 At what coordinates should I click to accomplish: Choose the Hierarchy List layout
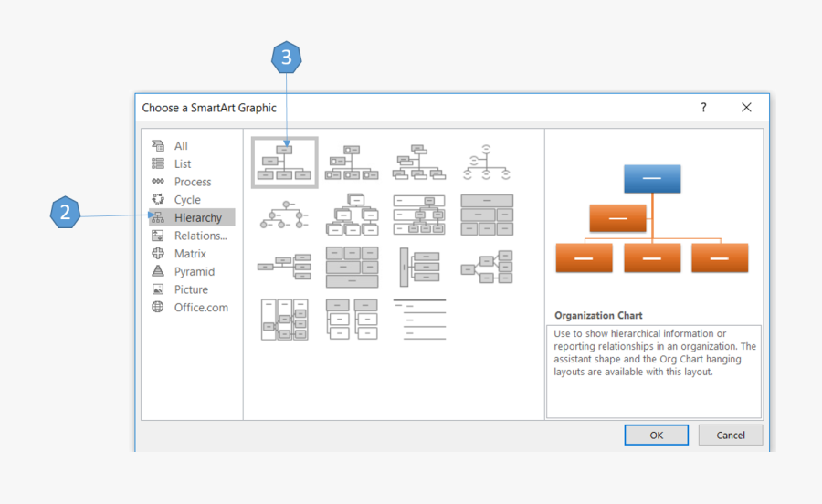pyautogui.click(x=352, y=319)
